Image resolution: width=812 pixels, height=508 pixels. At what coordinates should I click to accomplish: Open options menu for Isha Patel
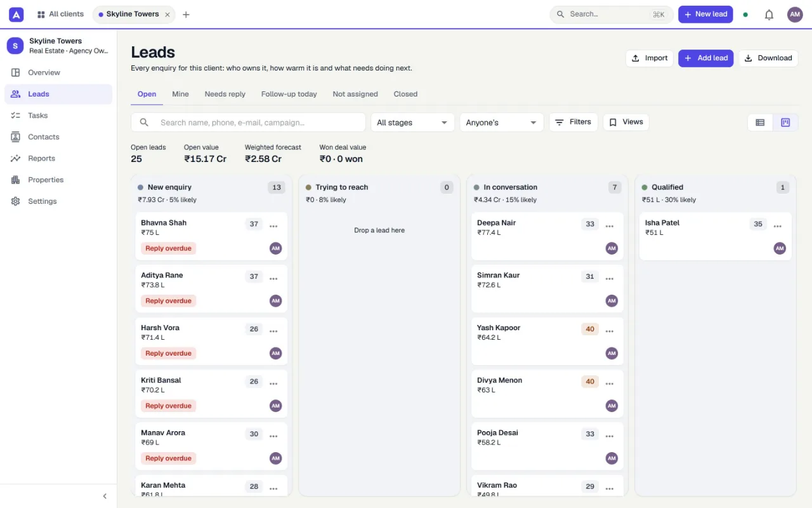[778, 226]
